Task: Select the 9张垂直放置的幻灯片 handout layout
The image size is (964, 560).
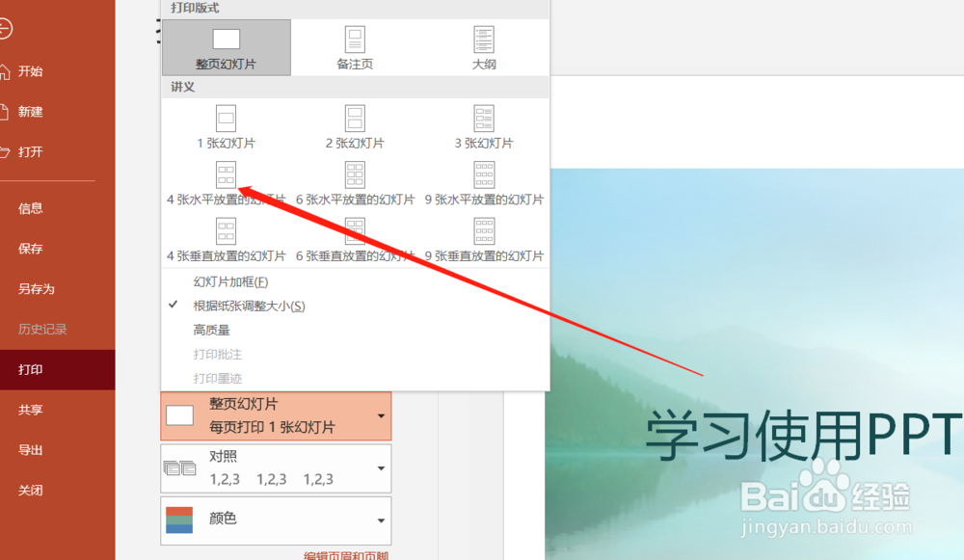Action: tap(483, 239)
